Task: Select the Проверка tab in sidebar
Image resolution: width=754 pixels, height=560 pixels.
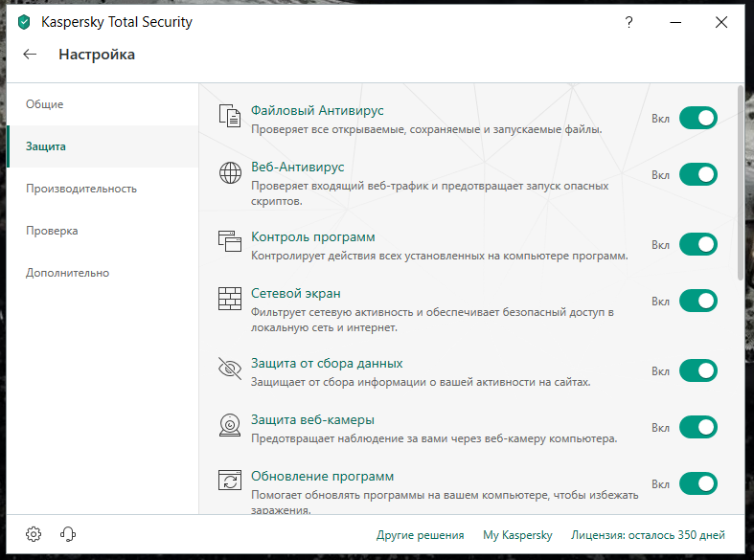Action: click(52, 231)
